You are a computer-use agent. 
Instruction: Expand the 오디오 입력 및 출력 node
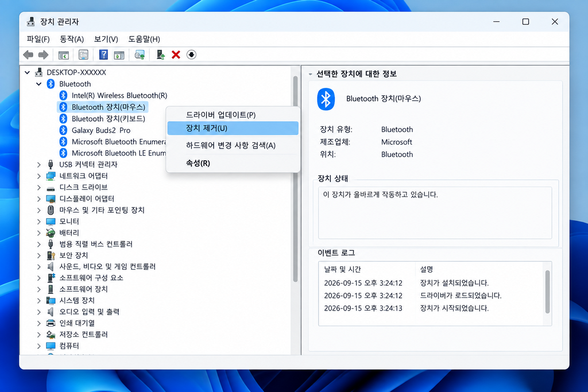click(38, 312)
